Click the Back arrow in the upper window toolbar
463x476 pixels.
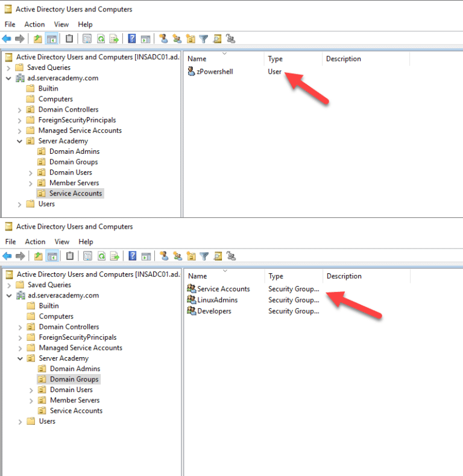(7, 39)
